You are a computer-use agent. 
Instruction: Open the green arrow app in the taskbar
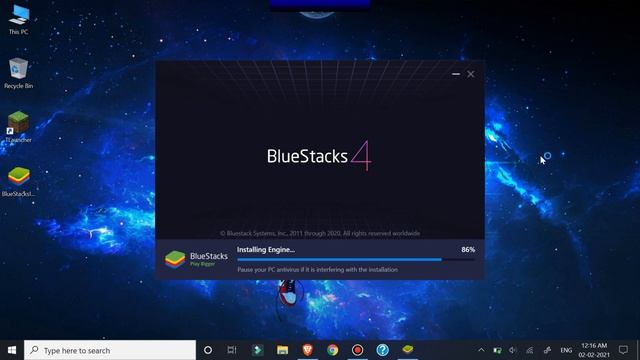[258, 350]
